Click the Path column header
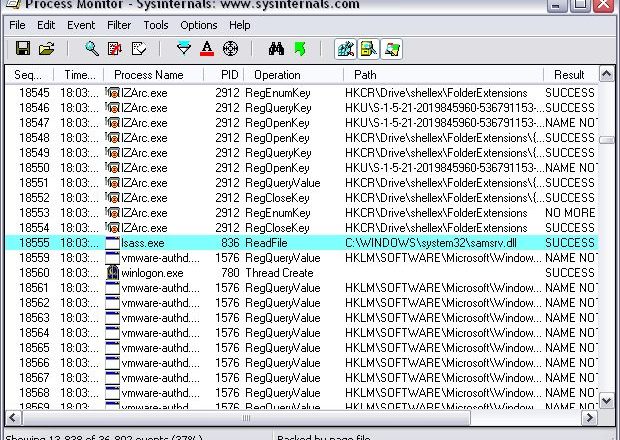The height and width of the screenshot is (440, 620). coord(443,75)
